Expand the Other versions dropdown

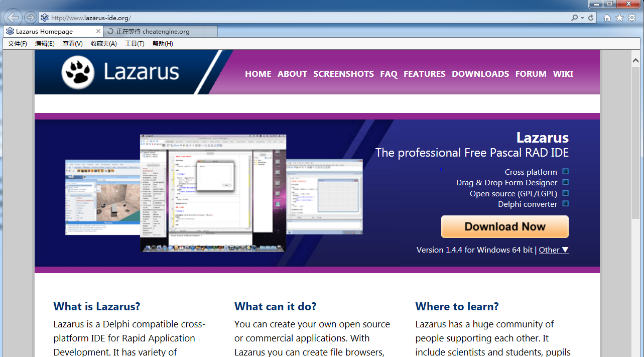[x=554, y=250]
